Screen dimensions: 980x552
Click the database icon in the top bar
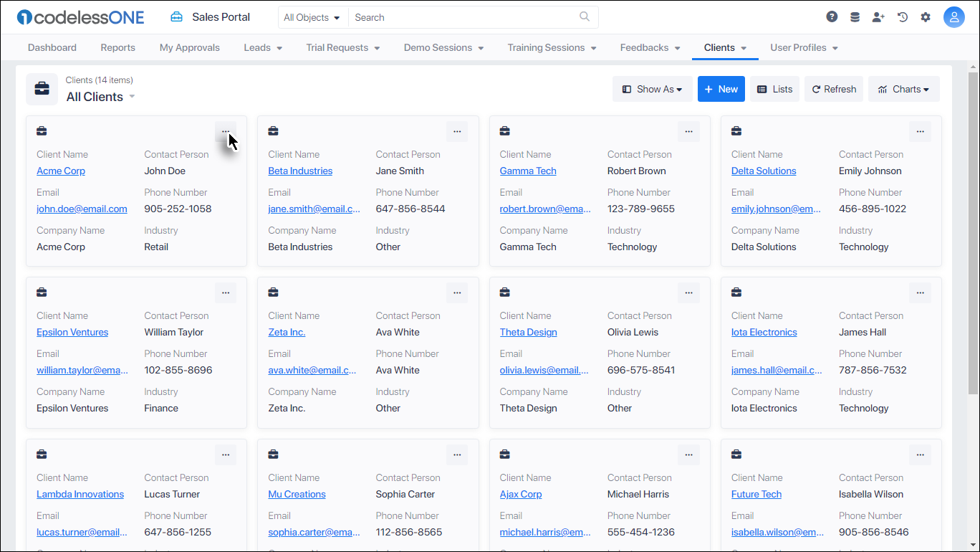click(x=855, y=16)
